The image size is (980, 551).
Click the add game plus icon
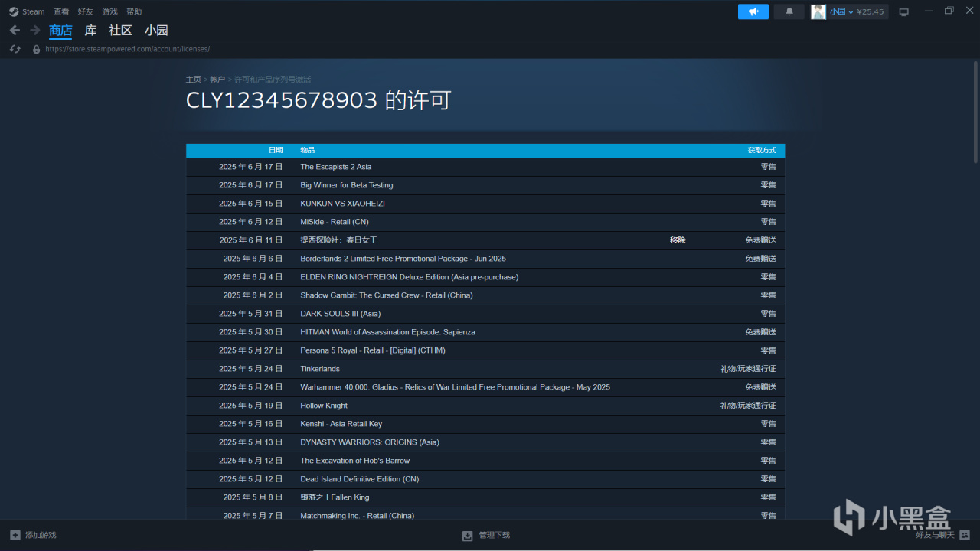15,535
